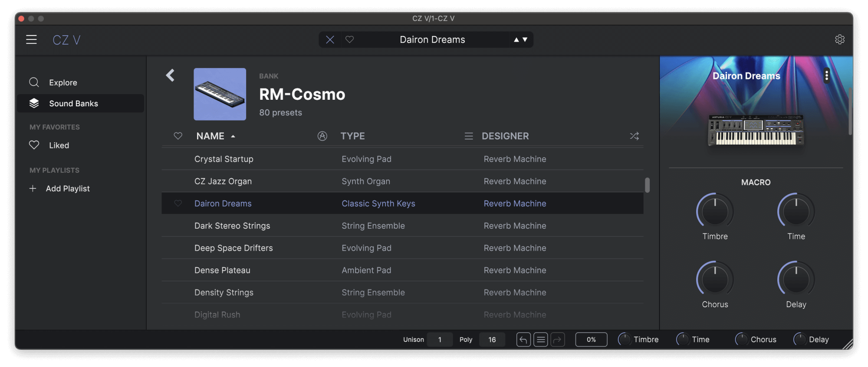
Task: Click the shuffle presets icon
Action: (x=634, y=136)
